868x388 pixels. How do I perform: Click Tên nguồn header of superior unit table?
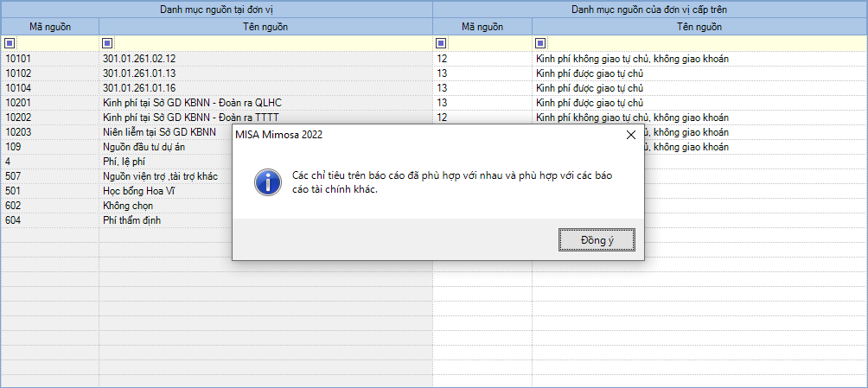tap(699, 28)
